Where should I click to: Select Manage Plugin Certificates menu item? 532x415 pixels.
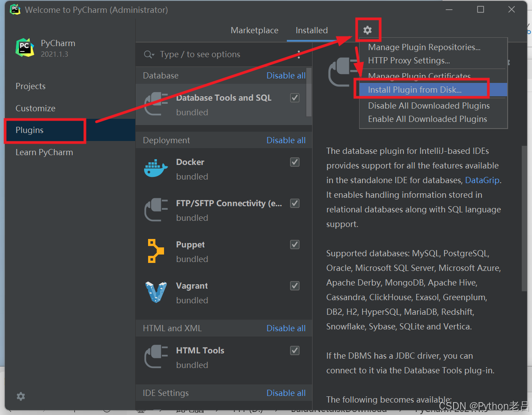coord(419,76)
